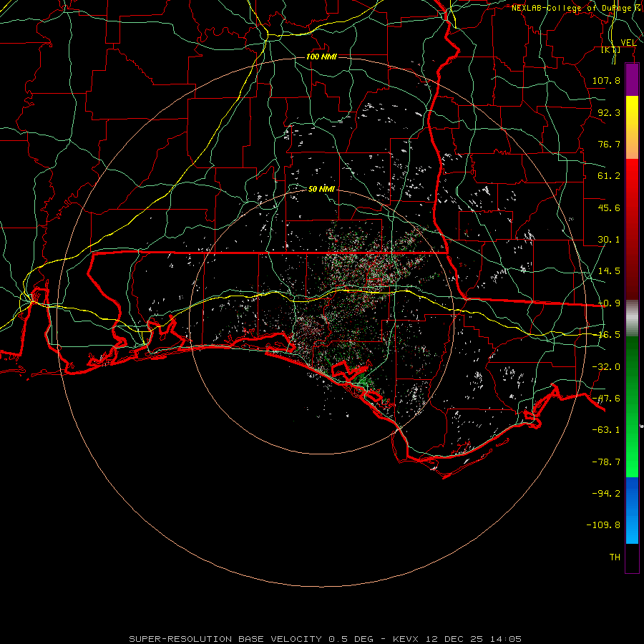The height and width of the screenshot is (644, 644).
Task: Select the 30.1 value on velocity scale
Action: point(609,240)
